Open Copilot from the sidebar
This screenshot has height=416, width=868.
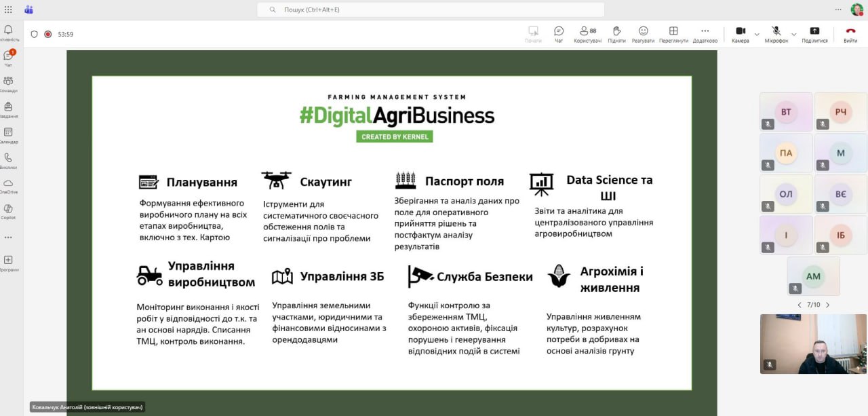(8, 212)
